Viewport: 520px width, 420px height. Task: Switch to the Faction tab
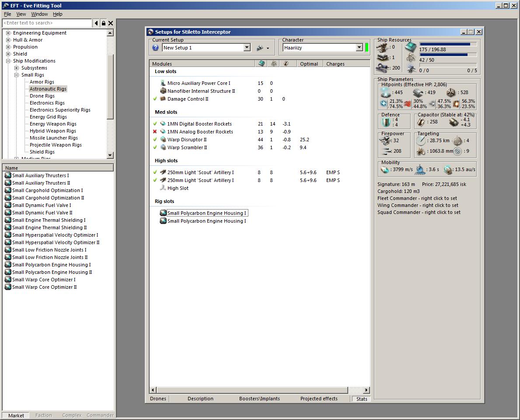(43, 415)
